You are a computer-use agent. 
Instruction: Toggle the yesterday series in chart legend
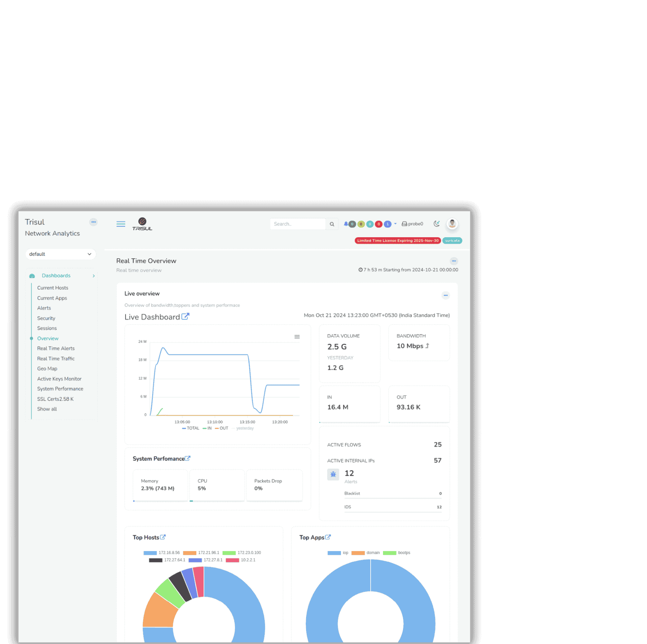coord(243,428)
